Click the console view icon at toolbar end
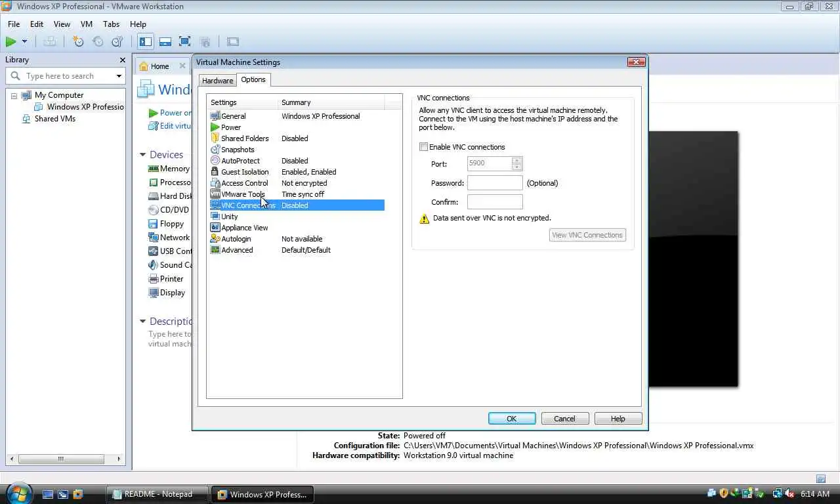840x504 pixels. (x=233, y=41)
